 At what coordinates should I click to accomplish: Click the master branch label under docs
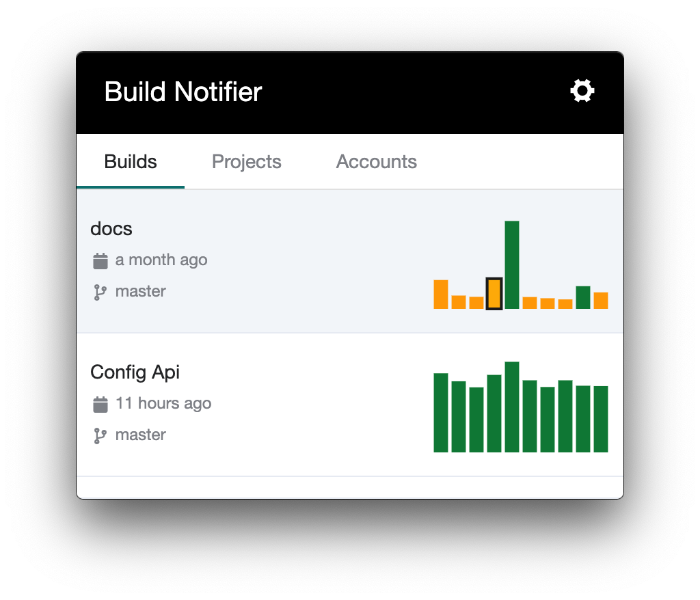tap(141, 291)
